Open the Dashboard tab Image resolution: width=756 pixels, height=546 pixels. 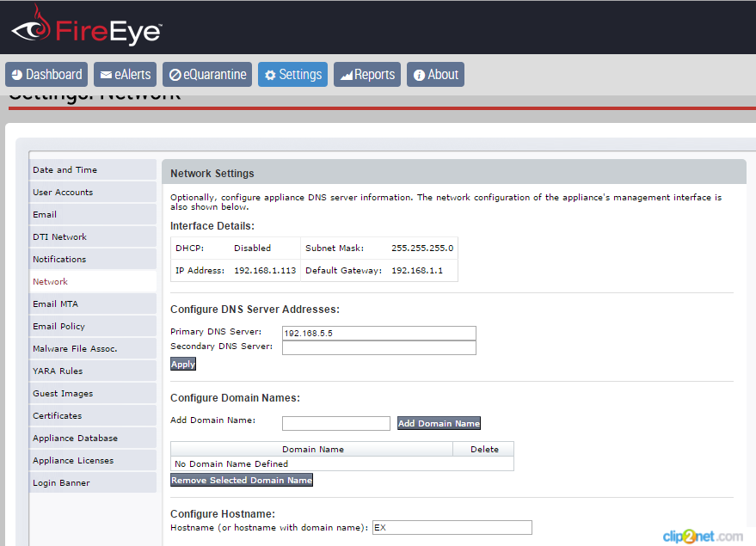(46, 74)
